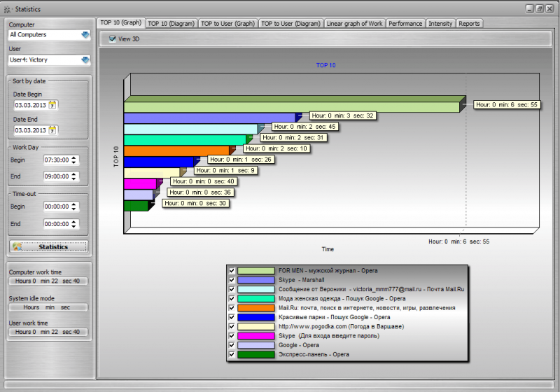
Task: Open the TOP to User (Diagram) tab
Action: click(290, 24)
